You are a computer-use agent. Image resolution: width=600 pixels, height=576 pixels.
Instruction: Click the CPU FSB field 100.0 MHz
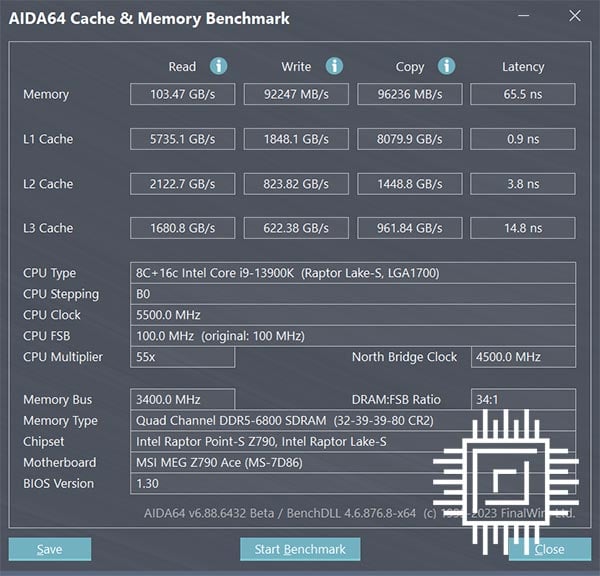(x=353, y=336)
